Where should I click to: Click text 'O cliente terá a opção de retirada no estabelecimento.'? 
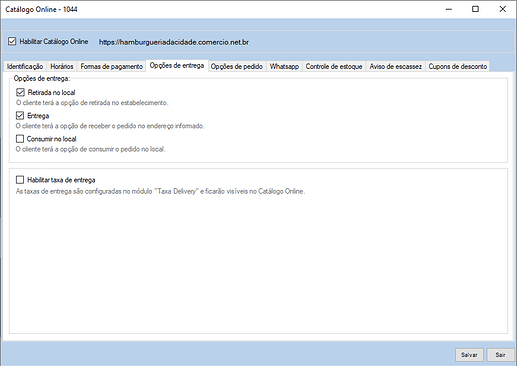(x=92, y=103)
